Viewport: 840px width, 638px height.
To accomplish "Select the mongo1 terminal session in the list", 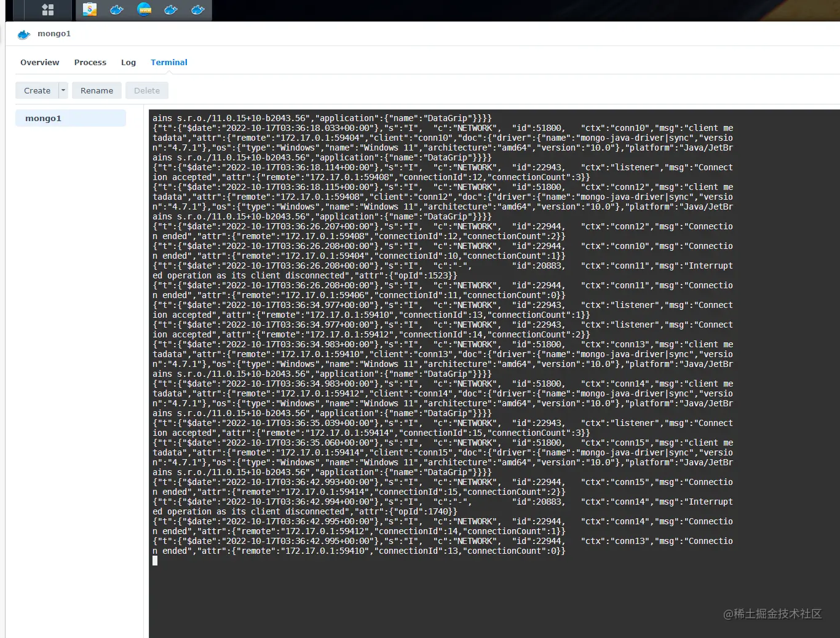I will (x=71, y=118).
